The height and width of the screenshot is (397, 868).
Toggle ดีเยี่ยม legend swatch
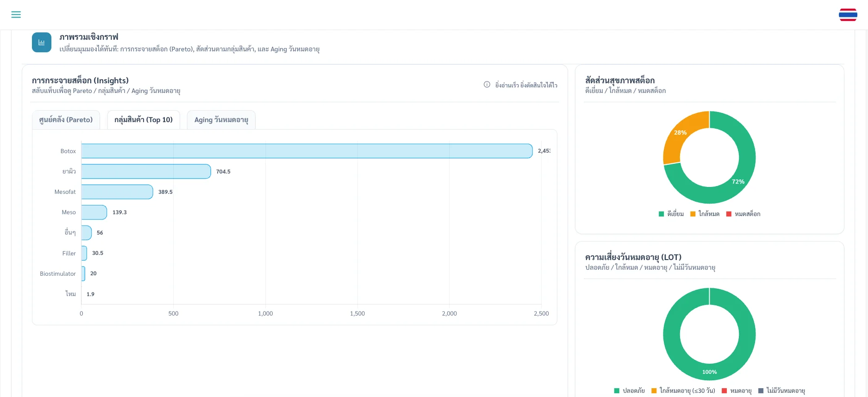662,214
